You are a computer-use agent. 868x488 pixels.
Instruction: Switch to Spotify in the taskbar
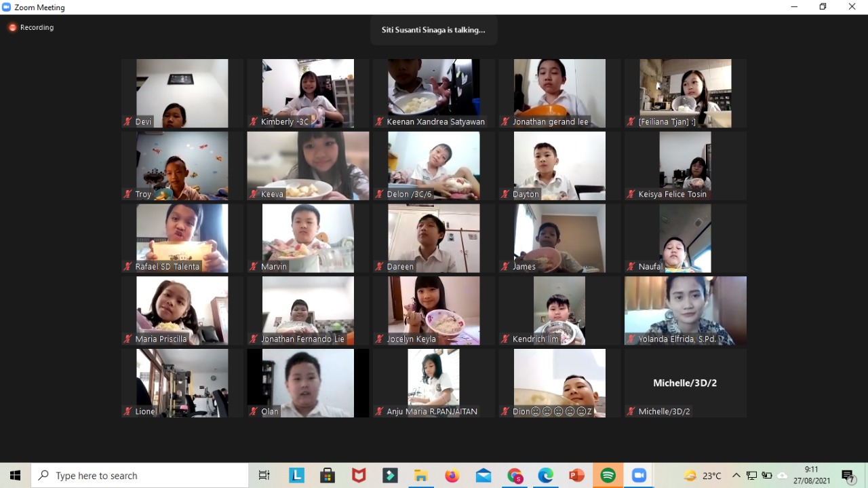point(608,476)
